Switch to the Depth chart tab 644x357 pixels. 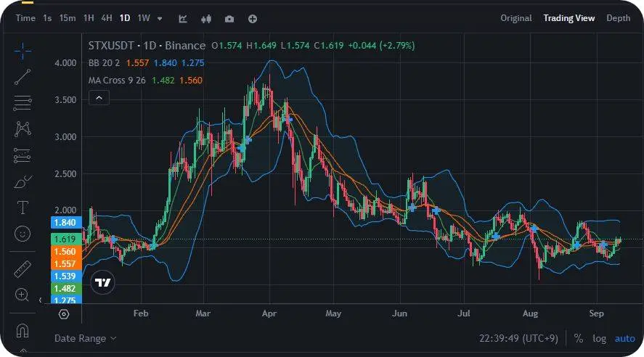tap(618, 18)
